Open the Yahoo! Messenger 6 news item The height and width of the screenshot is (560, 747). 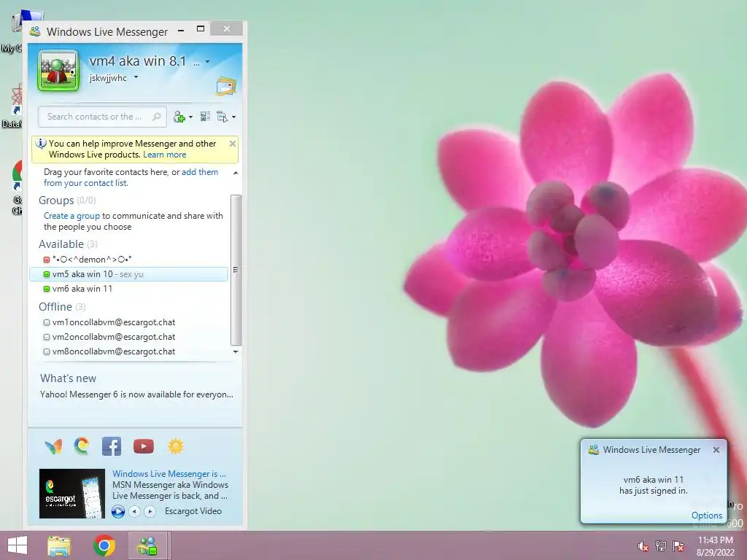(x=136, y=394)
